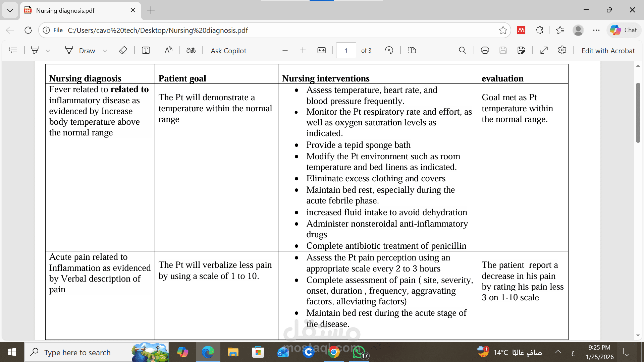Open highlight color options dropdown
Image resolution: width=644 pixels, height=362 pixels.
(x=48, y=51)
